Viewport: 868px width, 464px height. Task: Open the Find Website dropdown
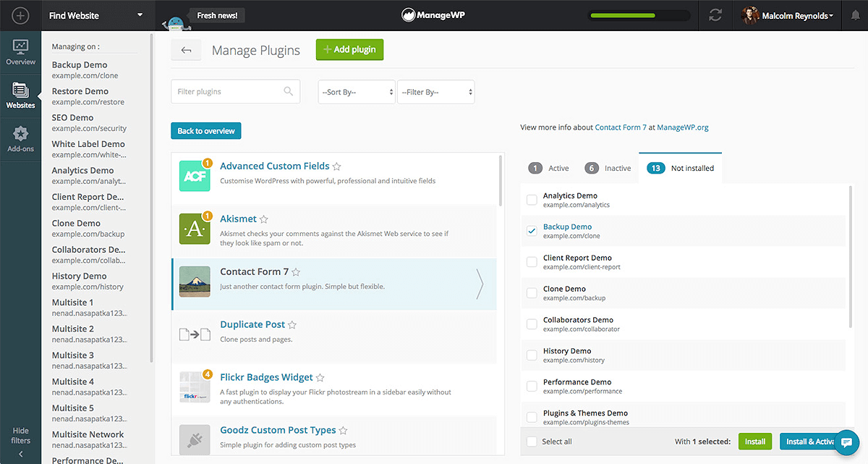(x=97, y=15)
